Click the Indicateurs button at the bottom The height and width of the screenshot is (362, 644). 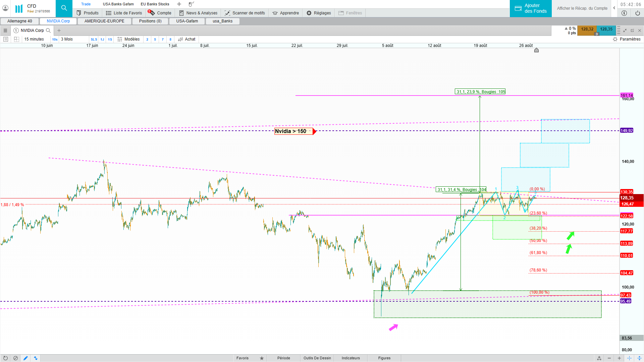351,358
